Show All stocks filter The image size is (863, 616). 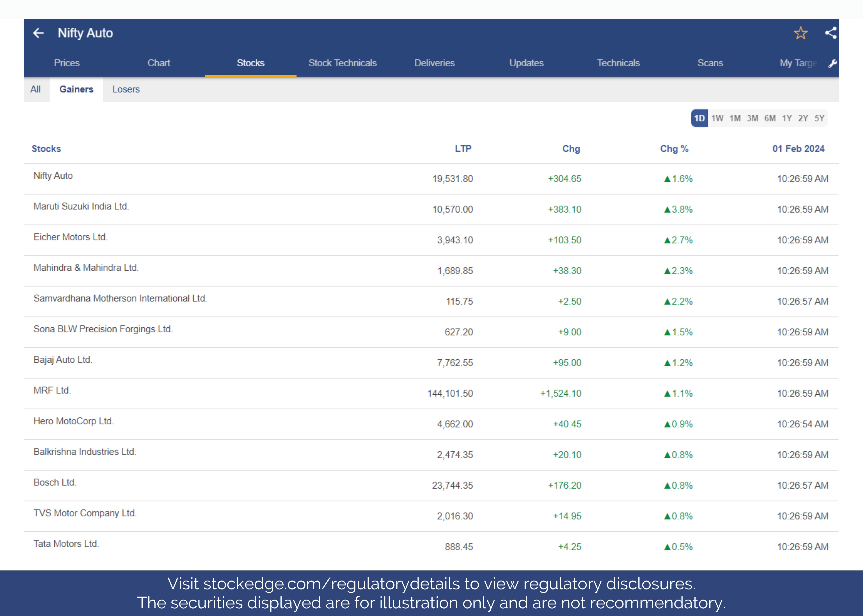pyautogui.click(x=35, y=90)
